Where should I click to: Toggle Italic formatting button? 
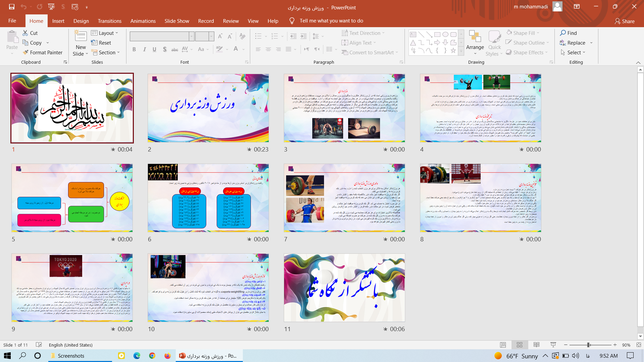(144, 49)
